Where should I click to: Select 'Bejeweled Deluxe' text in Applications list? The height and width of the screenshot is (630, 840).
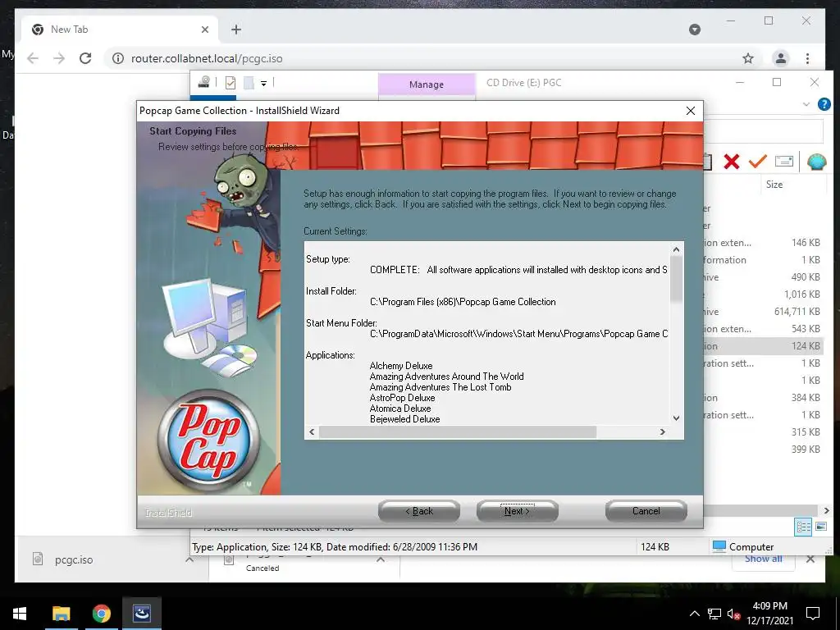click(x=404, y=419)
